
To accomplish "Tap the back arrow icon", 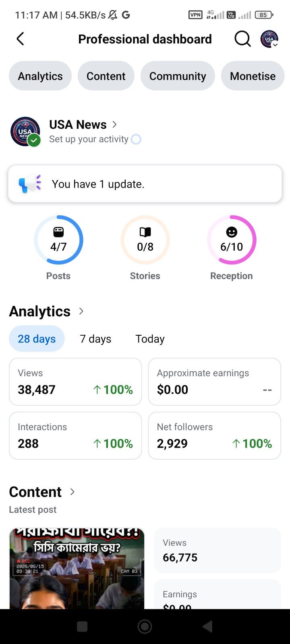I will (20, 39).
